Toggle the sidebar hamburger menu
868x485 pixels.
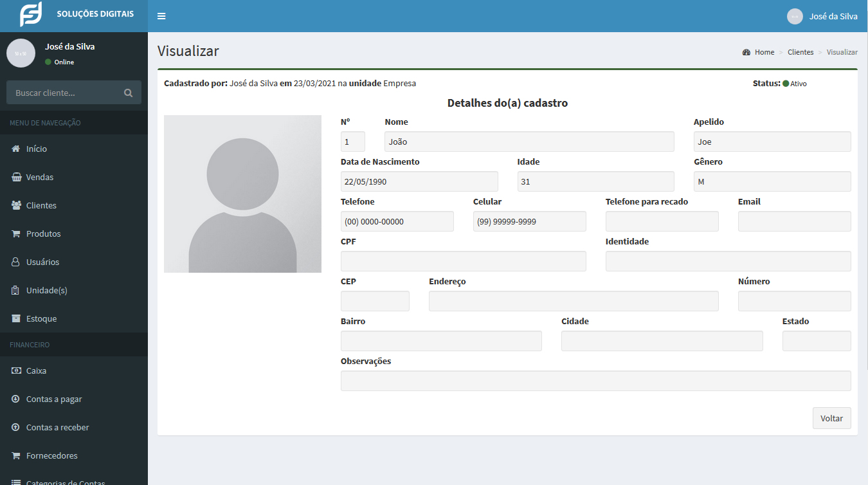[161, 16]
